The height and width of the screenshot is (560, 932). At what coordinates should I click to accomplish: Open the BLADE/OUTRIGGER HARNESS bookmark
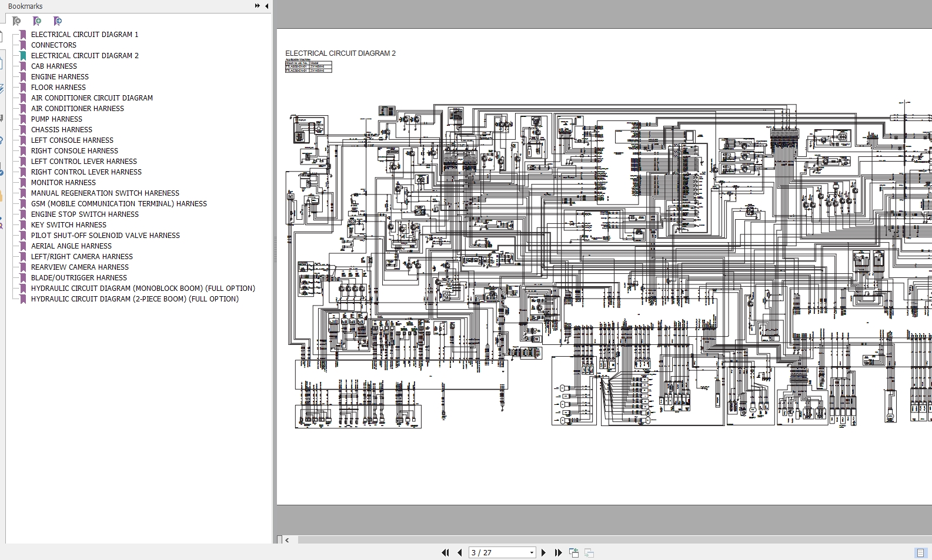pyautogui.click(x=79, y=277)
